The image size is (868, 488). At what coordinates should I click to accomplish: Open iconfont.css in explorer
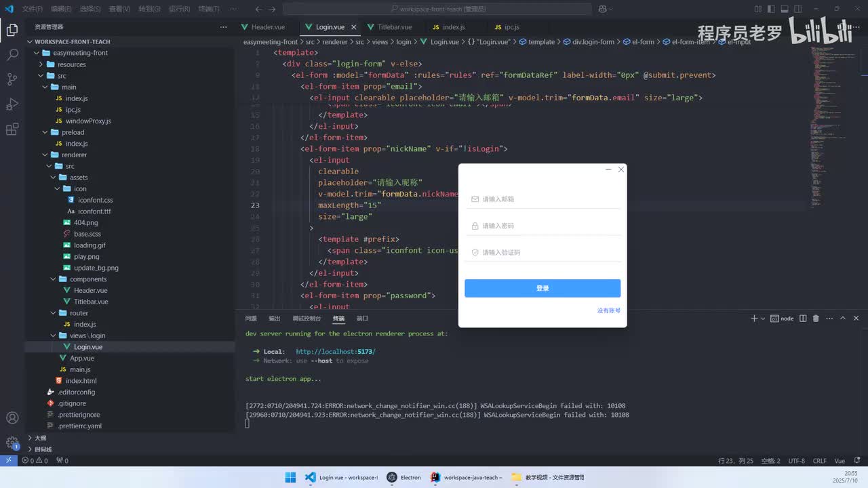tap(95, 200)
